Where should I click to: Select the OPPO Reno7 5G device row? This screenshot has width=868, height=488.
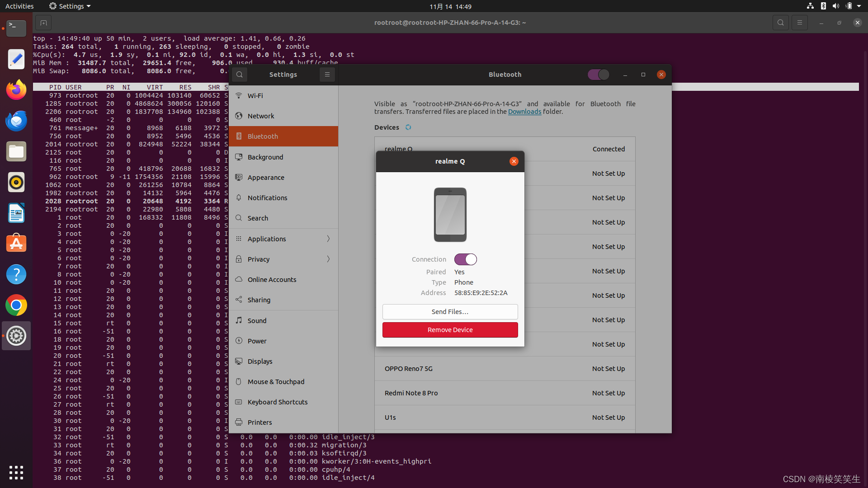tap(505, 369)
